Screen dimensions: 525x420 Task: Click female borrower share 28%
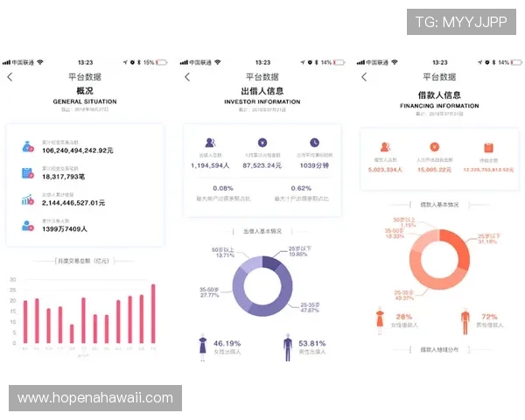point(404,317)
